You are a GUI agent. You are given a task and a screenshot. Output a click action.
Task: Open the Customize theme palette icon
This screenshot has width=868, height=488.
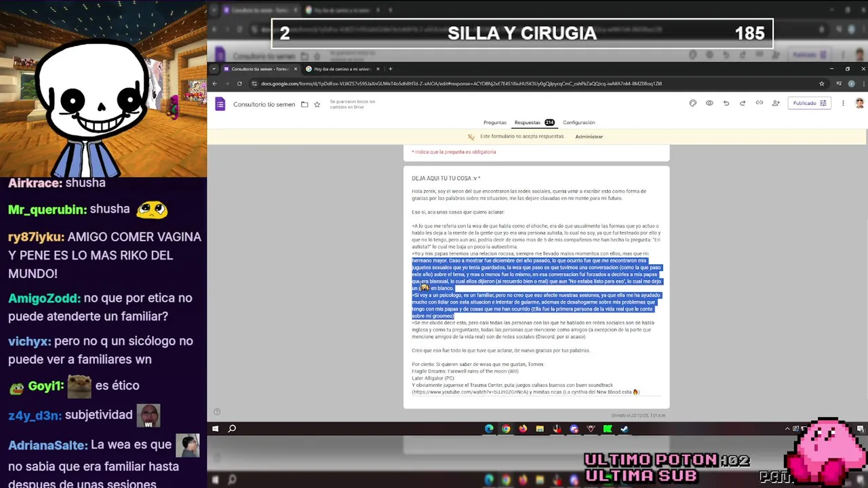[x=692, y=103]
